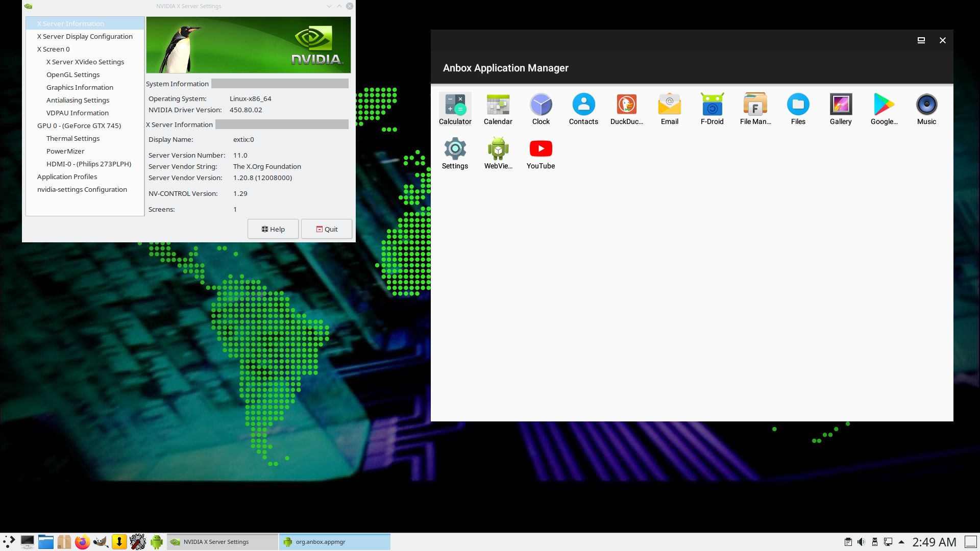980x551 pixels.
Task: Click the vendor string The X.Org Foundation
Action: click(267, 166)
